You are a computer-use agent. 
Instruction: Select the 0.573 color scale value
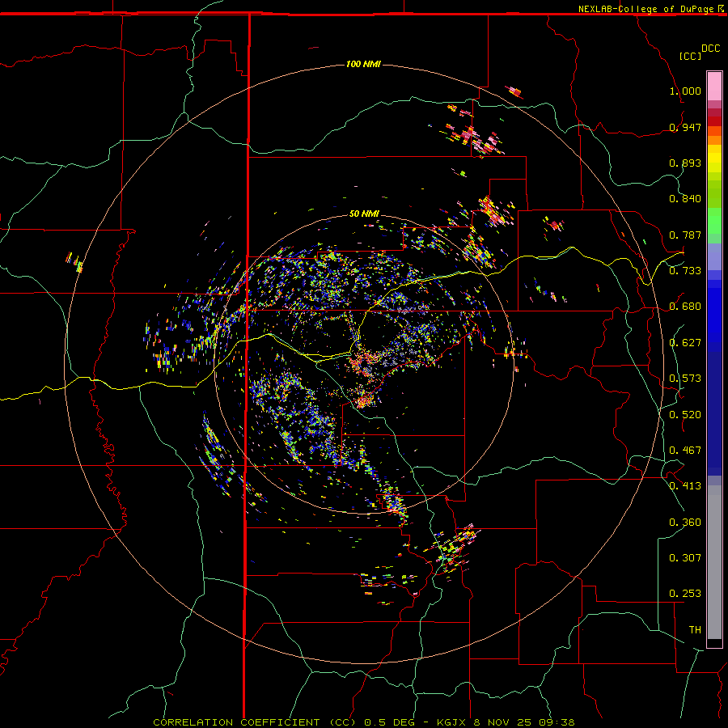(x=685, y=379)
